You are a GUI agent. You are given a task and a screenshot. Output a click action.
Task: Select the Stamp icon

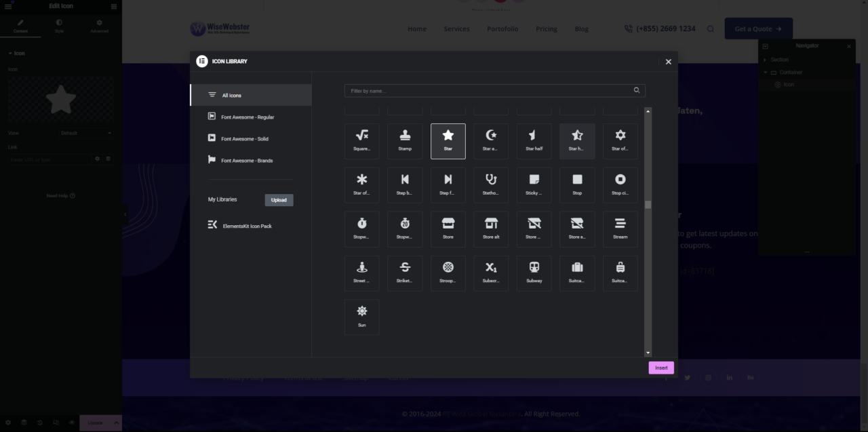[x=405, y=141]
